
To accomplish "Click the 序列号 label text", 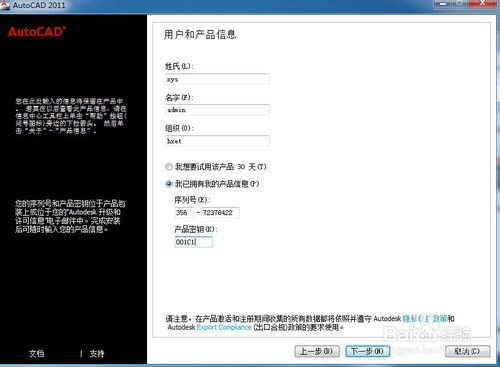I will pos(192,200).
